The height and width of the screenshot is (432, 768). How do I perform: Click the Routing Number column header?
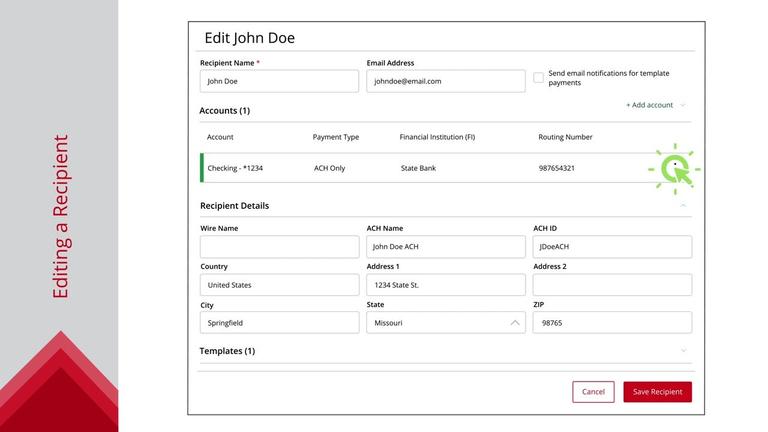point(565,137)
